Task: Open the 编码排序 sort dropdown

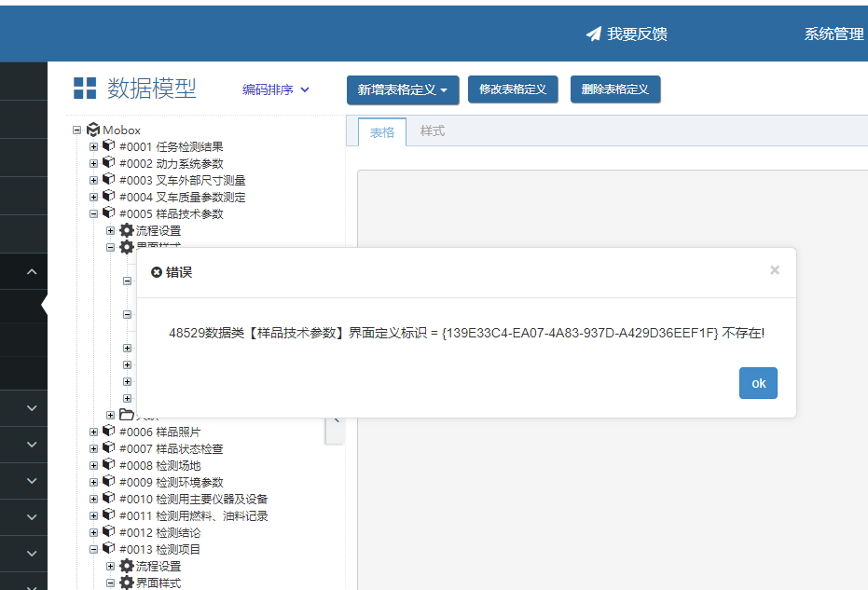Action: [x=276, y=89]
